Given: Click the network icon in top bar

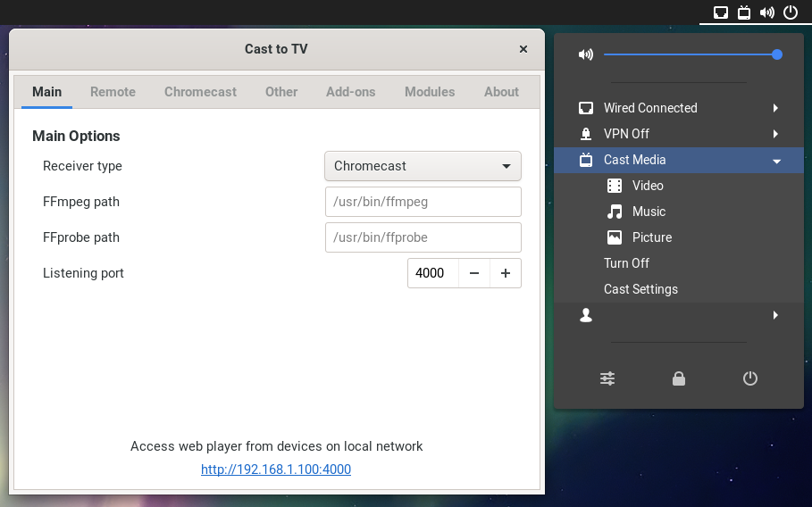Looking at the screenshot, I should (720, 12).
